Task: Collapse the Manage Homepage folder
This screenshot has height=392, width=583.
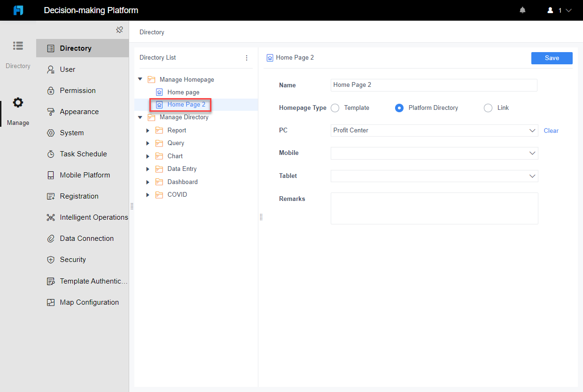Action: (x=140, y=79)
